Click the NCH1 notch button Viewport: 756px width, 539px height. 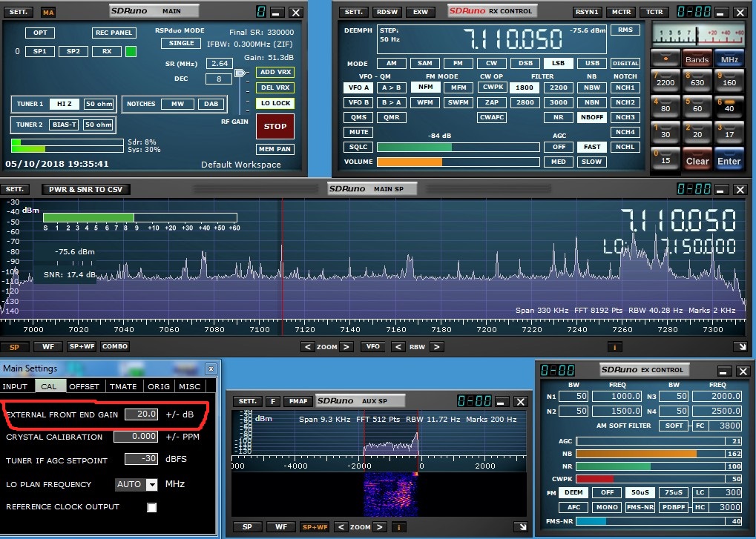625,87
